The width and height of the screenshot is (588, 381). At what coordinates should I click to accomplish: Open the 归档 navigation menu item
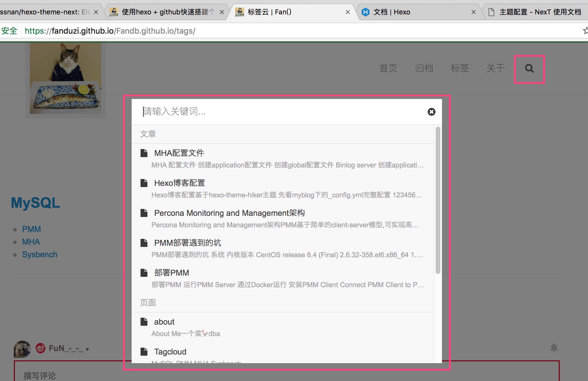(x=424, y=68)
